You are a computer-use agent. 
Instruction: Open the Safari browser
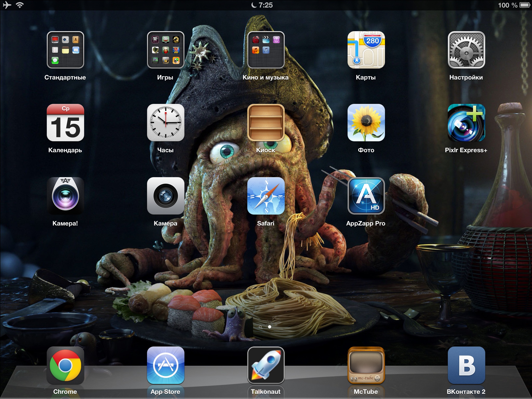(266, 196)
